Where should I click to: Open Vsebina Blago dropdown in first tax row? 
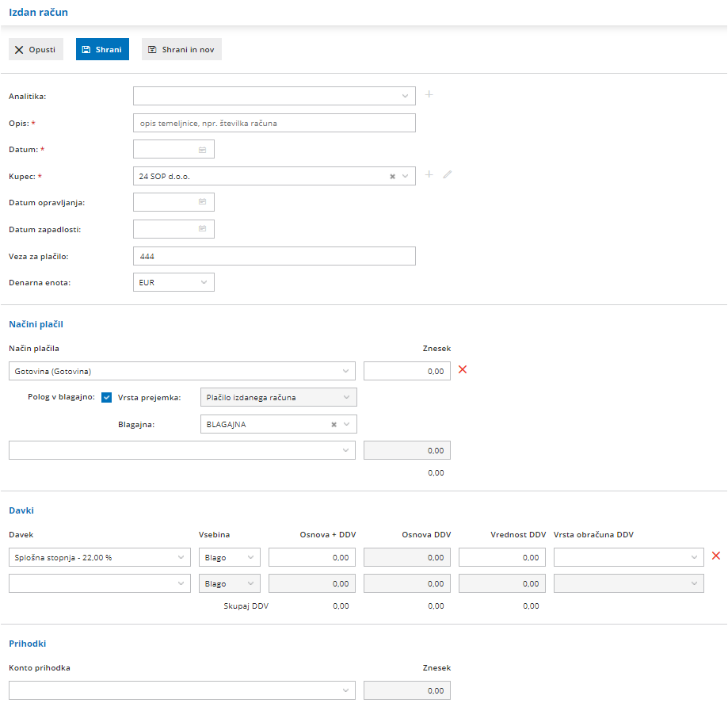(x=230, y=558)
